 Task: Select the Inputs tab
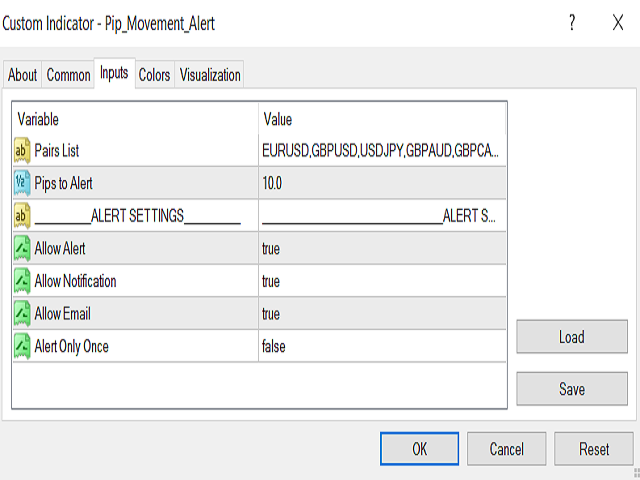coord(114,73)
